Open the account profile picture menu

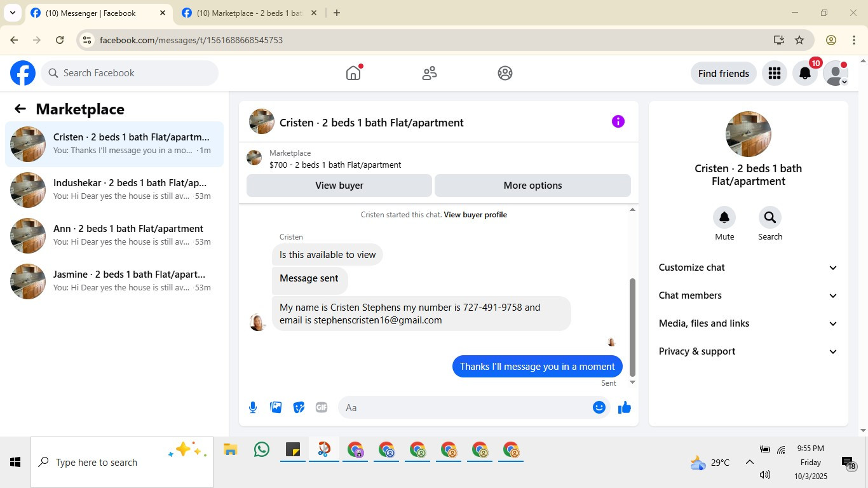(x=836, y=73)
